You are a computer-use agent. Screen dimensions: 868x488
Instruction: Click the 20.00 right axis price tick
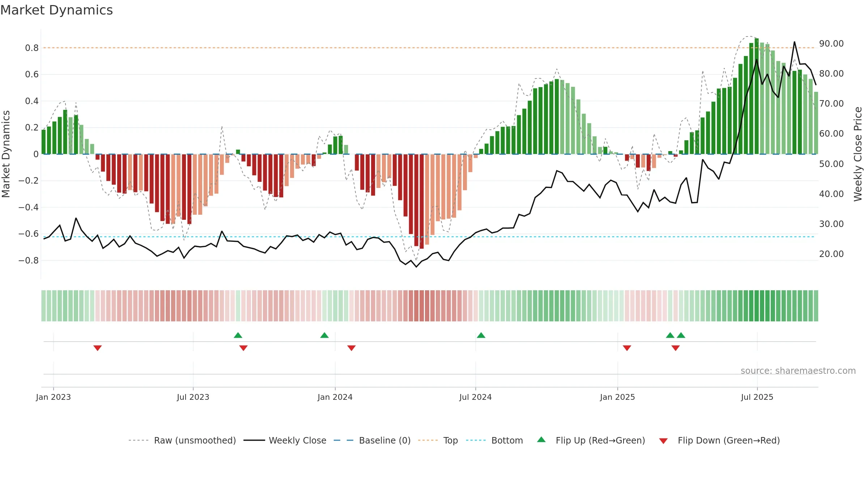pyautogui.click(x=831, y=254)
